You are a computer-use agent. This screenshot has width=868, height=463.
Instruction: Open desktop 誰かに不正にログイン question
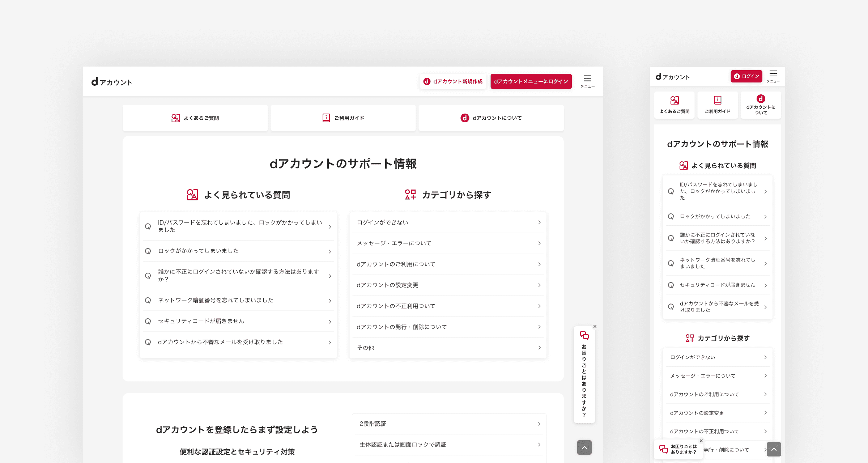click(x=238, y=276)
